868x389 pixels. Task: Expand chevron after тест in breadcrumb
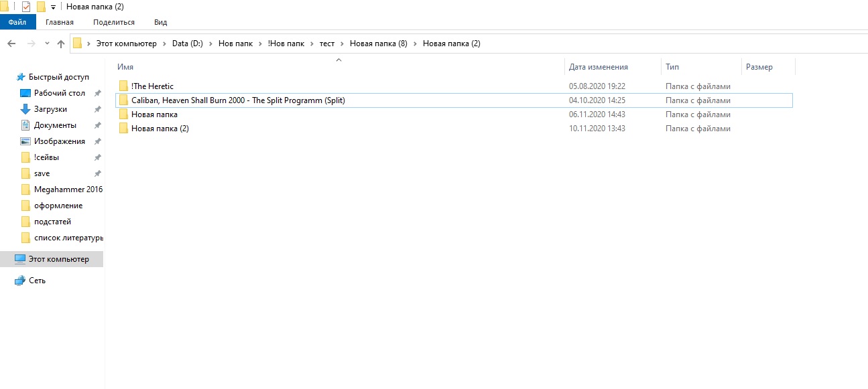[x=342, y=44]
